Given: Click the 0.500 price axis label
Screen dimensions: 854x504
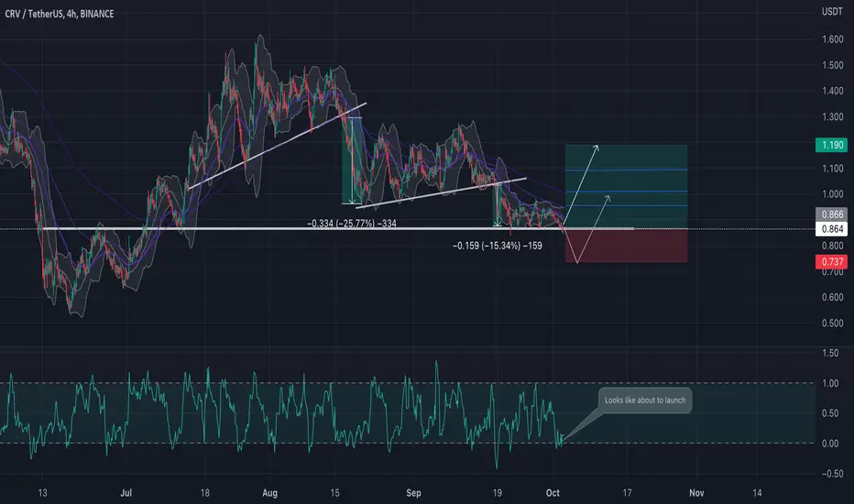Looking at the screenshot, I should coord(833,323).
